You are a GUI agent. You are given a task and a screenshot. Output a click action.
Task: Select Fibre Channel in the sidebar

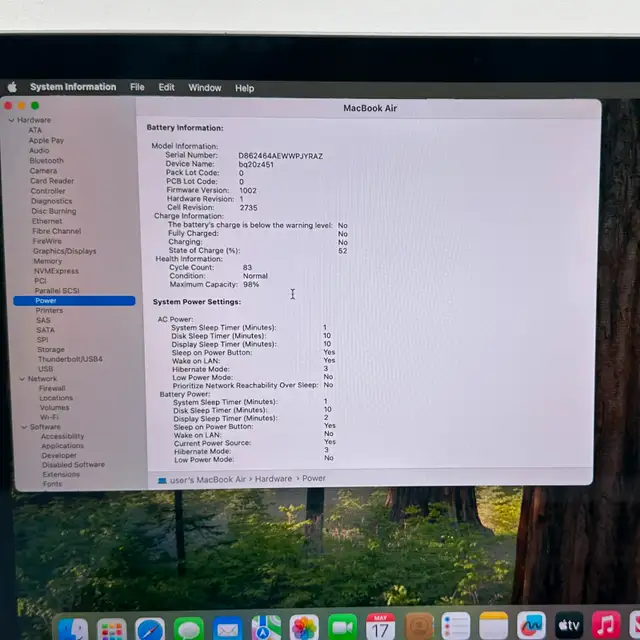[57, 231]
